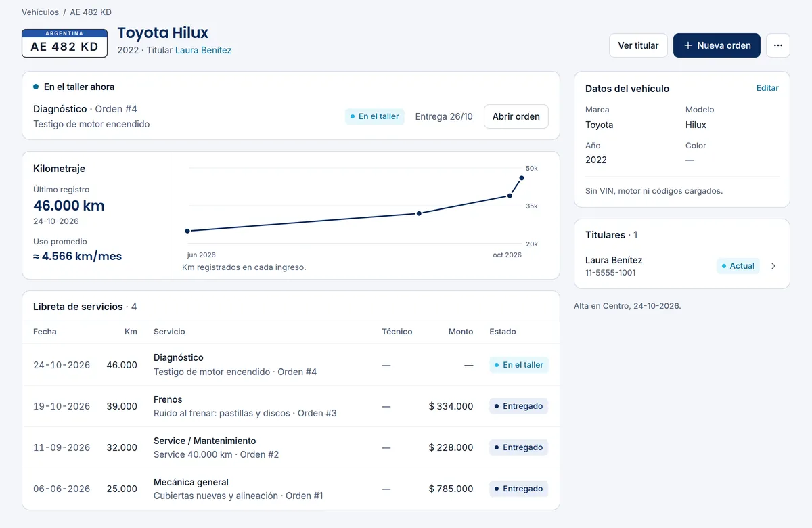Click the Entregado status on Frenos row
This screenshot has height=528, width=812.
[x=518, y=406]
